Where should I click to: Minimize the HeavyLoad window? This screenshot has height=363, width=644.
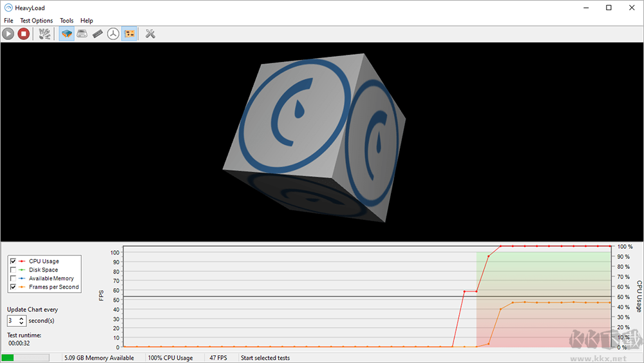pos(586,7)
